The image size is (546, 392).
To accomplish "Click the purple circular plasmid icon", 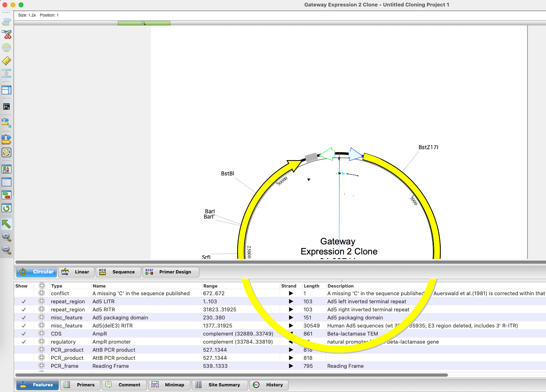I will coord(6,152).
